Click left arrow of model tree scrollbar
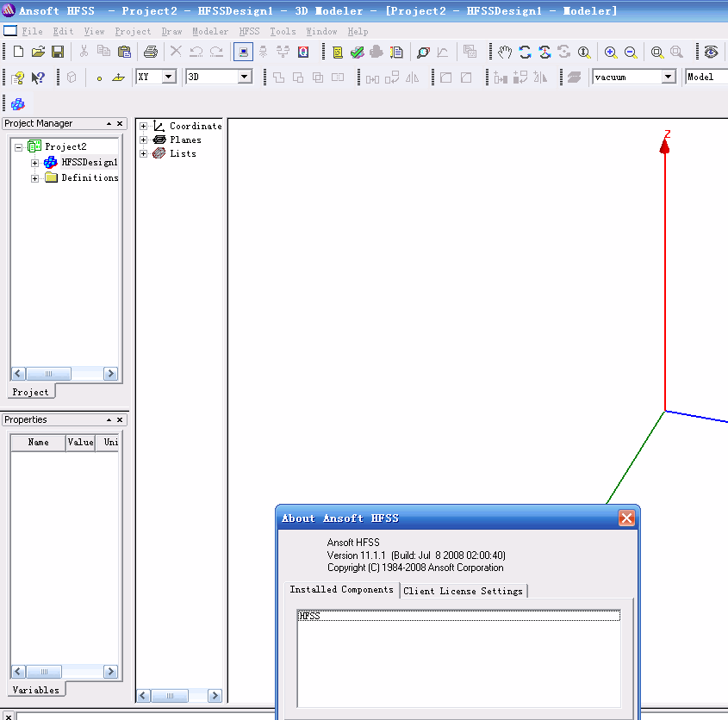 (x=143, y=695)
